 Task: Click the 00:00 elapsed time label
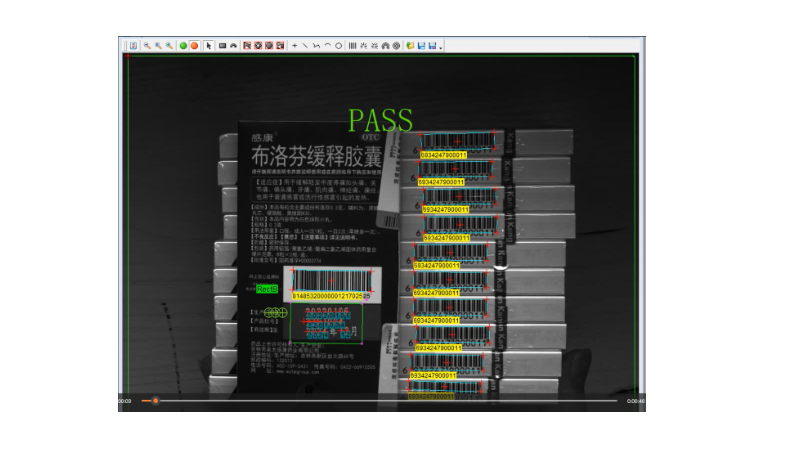click(125, 401)
